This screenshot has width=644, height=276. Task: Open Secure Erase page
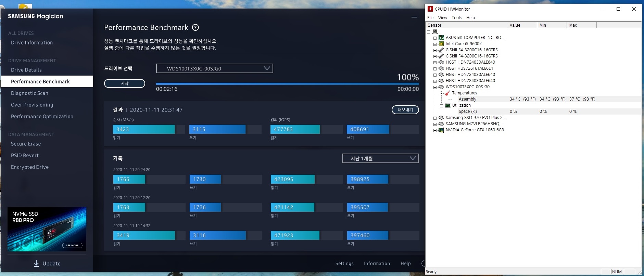[26, 144]
